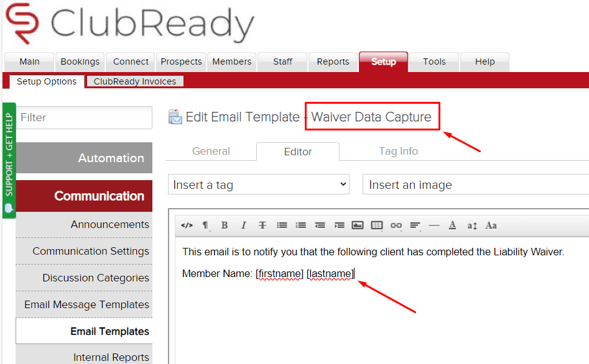
Task: Click the 'Edit Email Template' page heading
Action: (x=243, y=117)
